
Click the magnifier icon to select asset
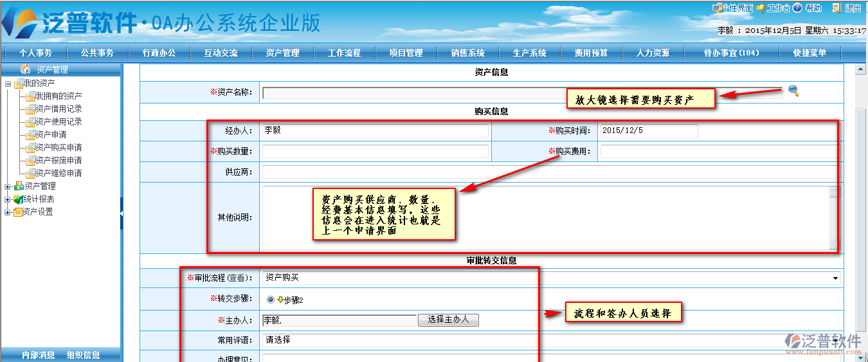point(793,91)
